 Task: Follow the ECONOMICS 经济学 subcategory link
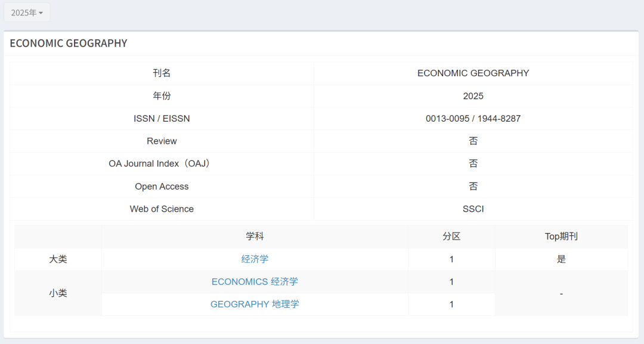click(255, 282)
